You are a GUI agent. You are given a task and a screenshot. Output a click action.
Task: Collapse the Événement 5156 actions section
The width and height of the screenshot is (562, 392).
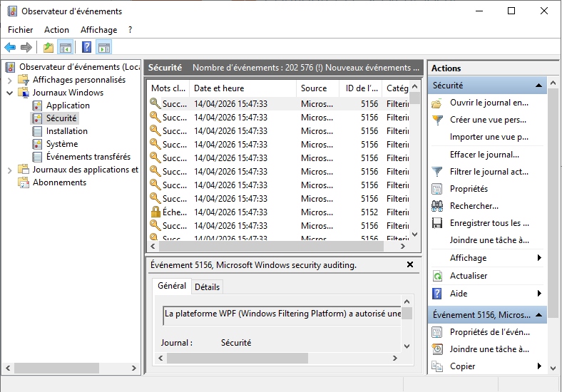click(538, 314)
